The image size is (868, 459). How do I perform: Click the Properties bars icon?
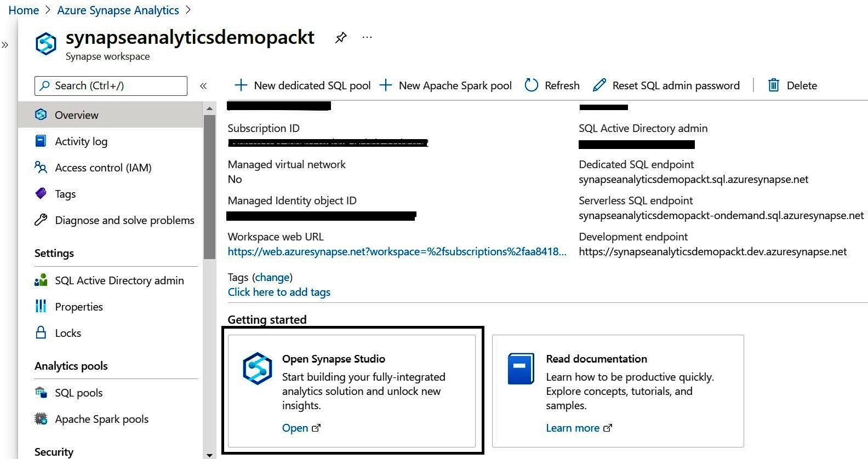pos(41,306)
